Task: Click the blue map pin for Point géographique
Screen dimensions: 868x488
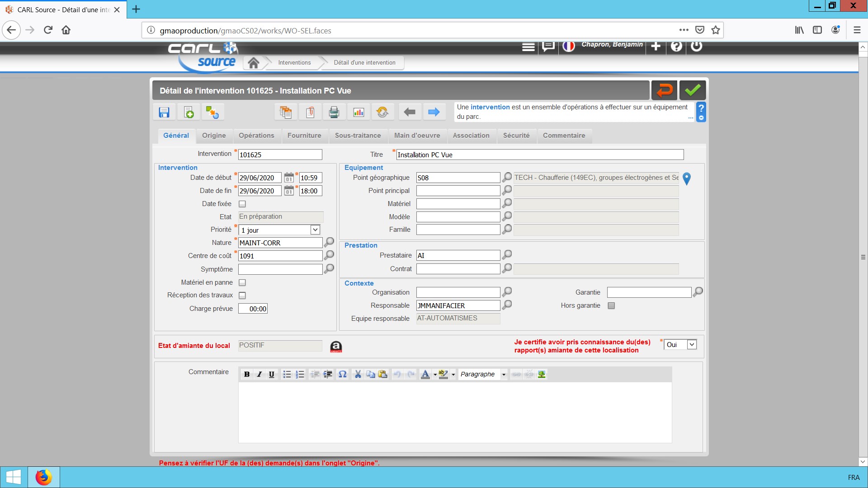Action: pos(686,179)
